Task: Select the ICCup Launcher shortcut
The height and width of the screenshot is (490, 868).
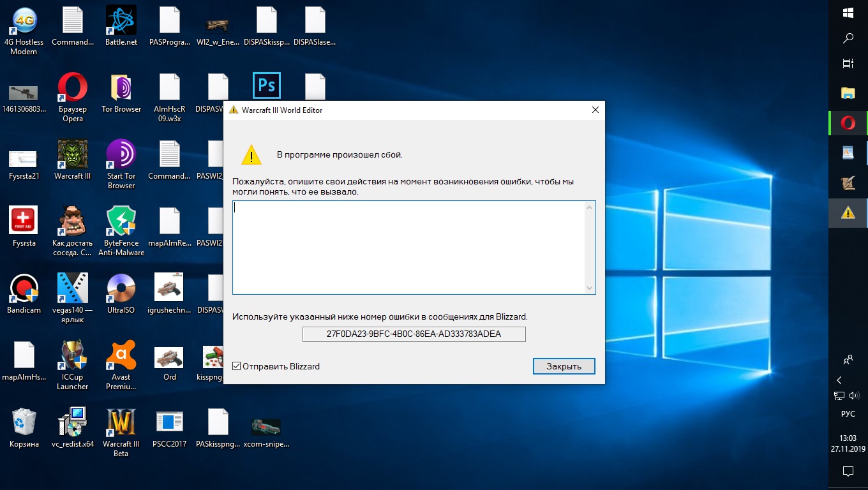Action: 73,366
